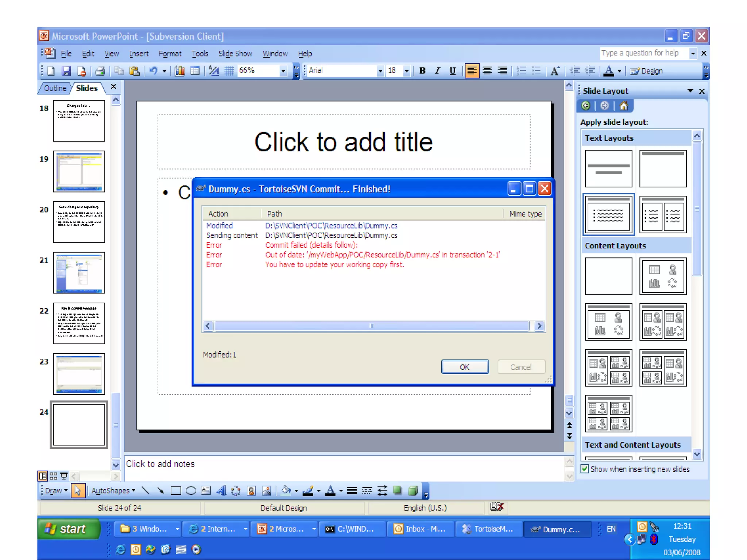Screen dimensions: 747x560
Task: Open the Arial font name dropdown
Action: tap(380, 71)
